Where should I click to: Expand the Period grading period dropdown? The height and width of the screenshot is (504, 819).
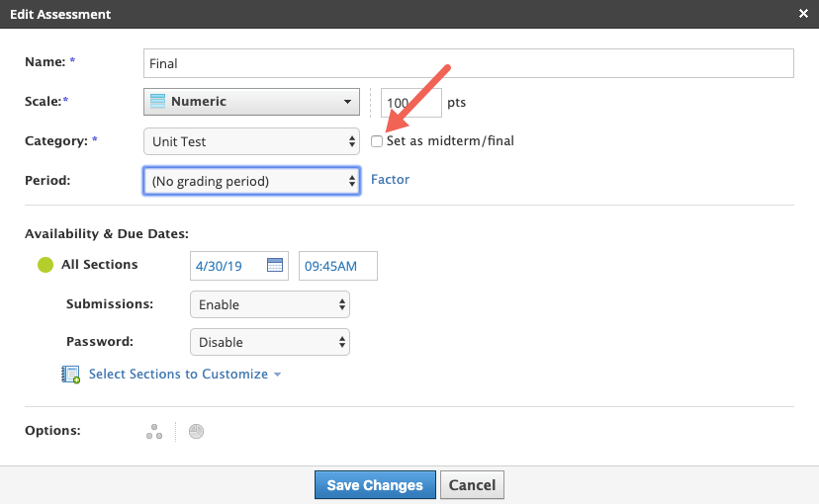point(251,181)
